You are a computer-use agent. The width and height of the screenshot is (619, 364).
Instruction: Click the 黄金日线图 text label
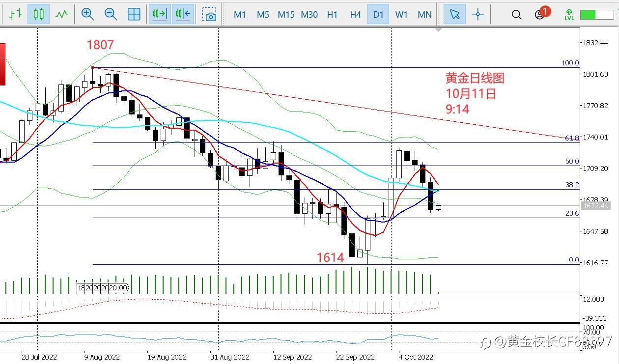click(x=475, y=78)
